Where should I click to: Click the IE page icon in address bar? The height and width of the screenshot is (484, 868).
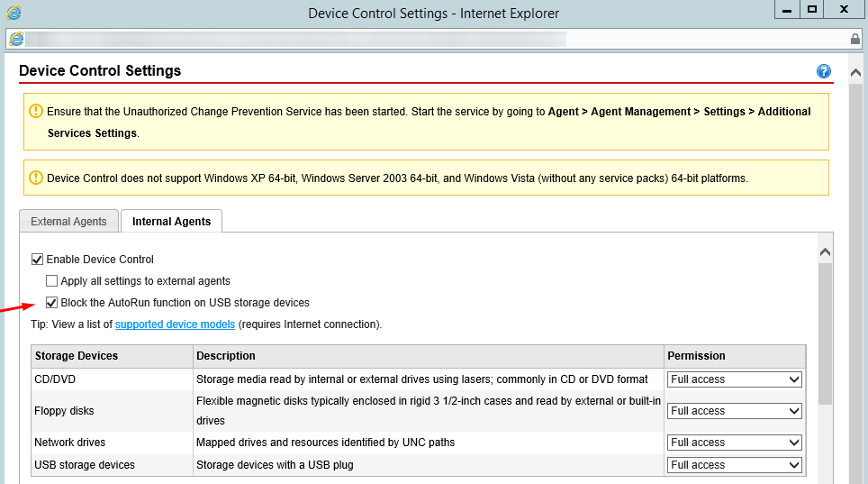(16, 39)
